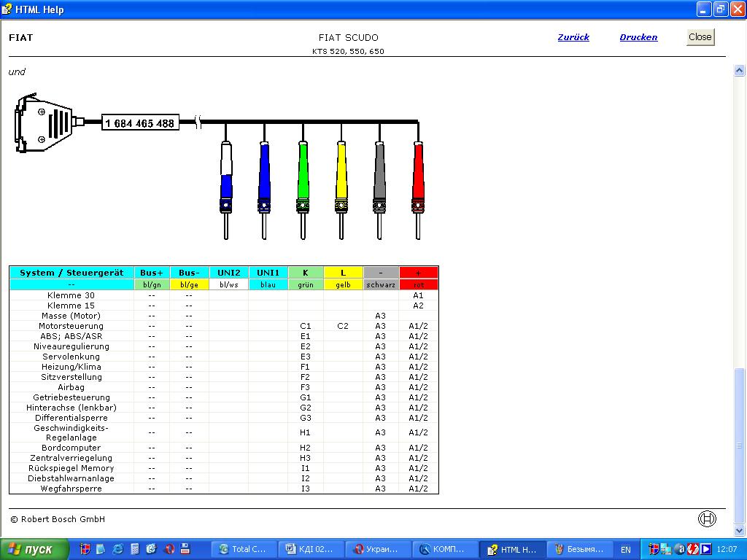Click cable part number 1 684 465 488
Image resolution: width=747 pixels, height=560 pixels.
[139, 123]
